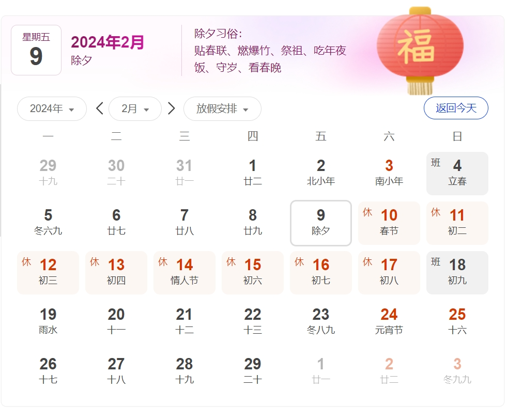Click the 星期五 9 date badge
Screen dimensions: 523x420
click(x=36, y=50)
